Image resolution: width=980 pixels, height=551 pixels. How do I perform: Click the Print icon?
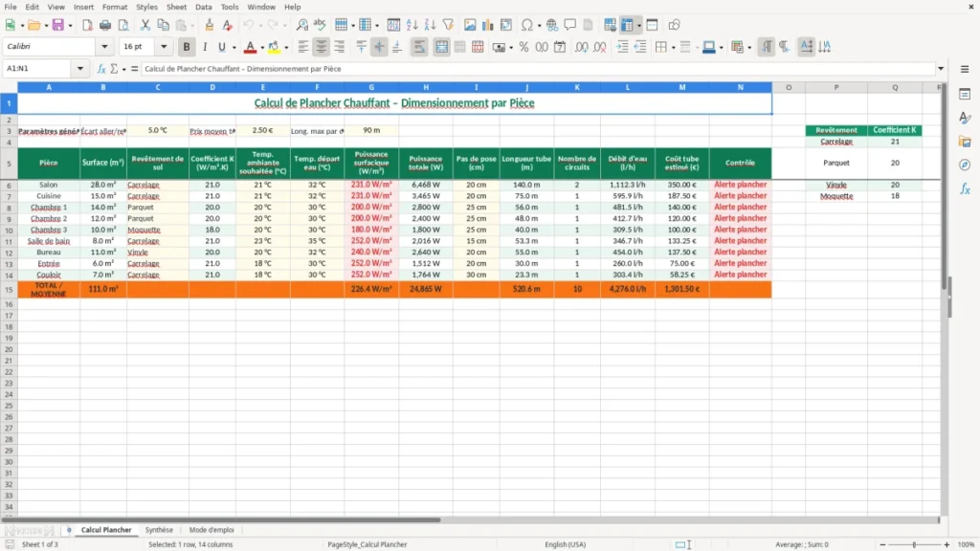[x=105, y=25]
